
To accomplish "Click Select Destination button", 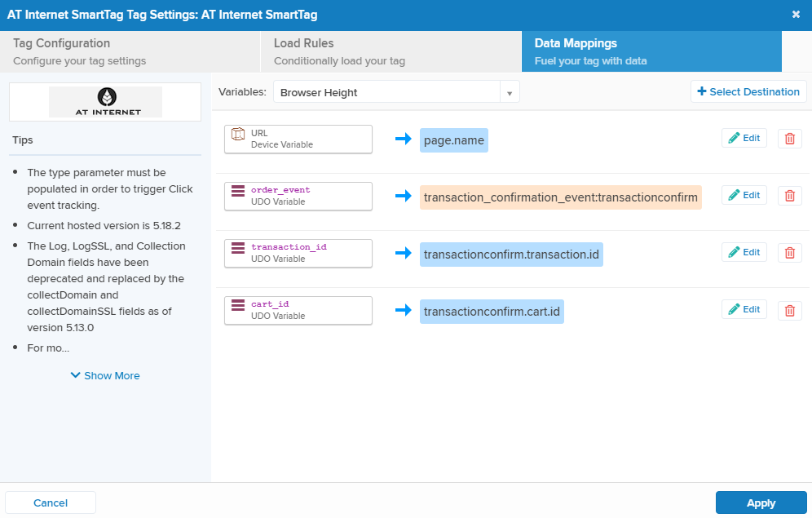I will [x=748, y=92].
